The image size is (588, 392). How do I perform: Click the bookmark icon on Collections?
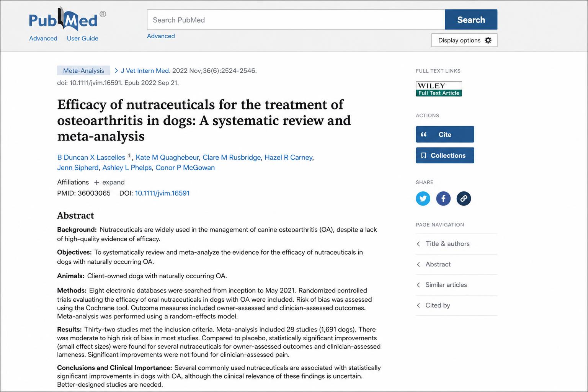point(423,155)
